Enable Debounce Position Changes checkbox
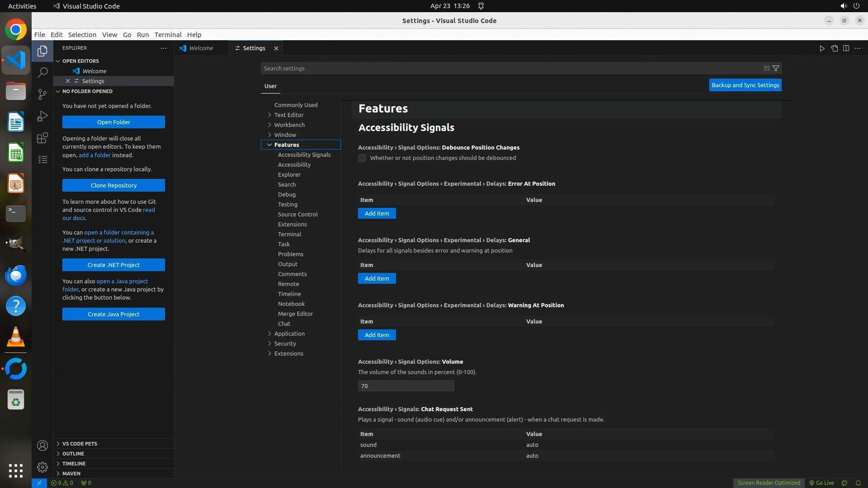 pyautogui.click(x=362, y=158)
